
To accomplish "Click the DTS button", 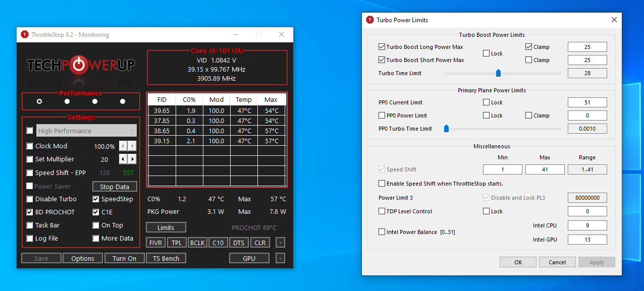I will [x=239, y=243].
